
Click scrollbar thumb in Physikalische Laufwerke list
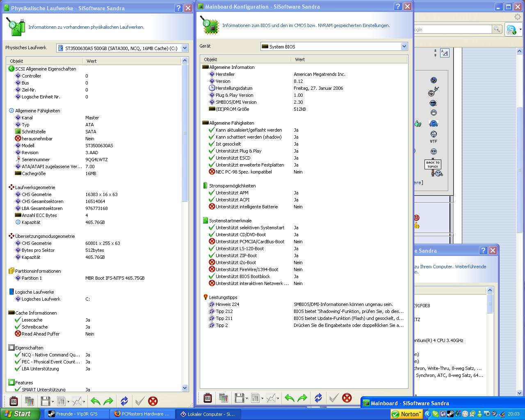185,133
